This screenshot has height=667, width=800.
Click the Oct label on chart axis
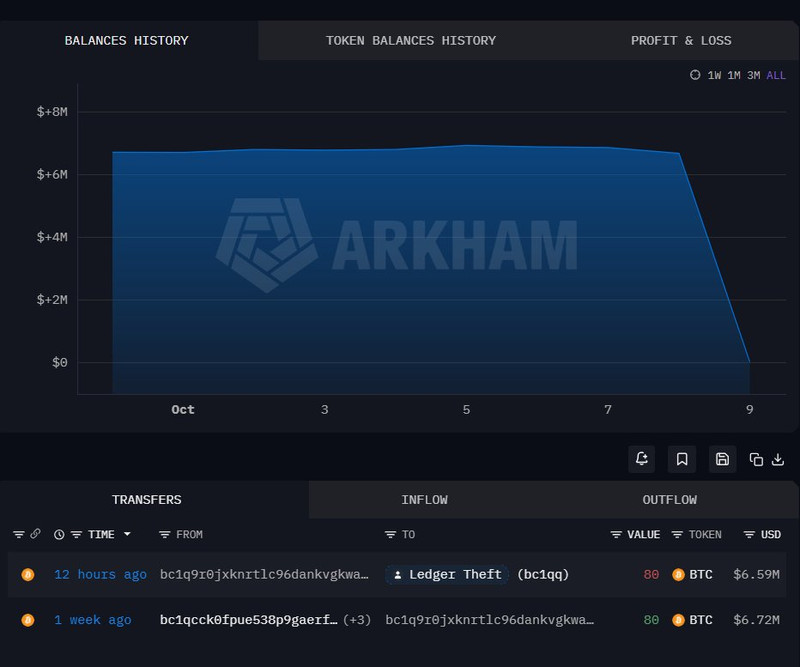pos(183,410)
